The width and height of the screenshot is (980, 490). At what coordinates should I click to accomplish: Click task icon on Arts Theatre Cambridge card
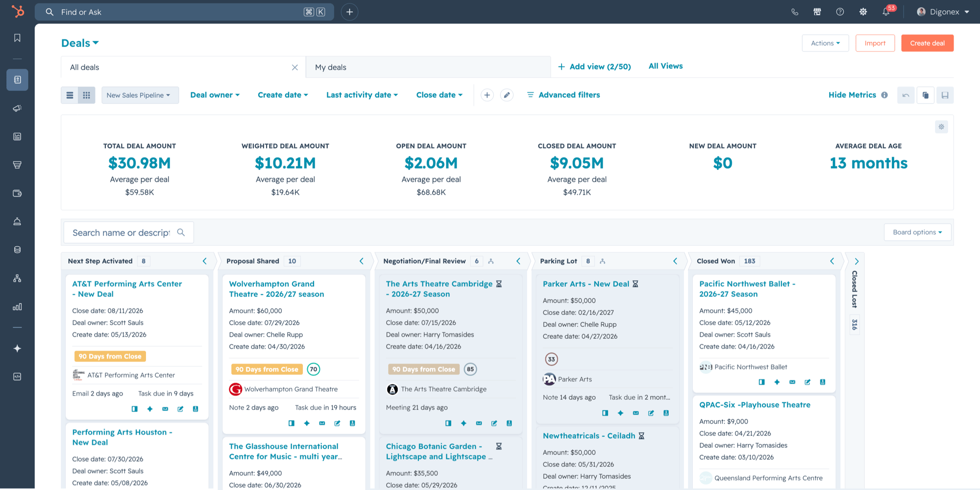point(509,423)
